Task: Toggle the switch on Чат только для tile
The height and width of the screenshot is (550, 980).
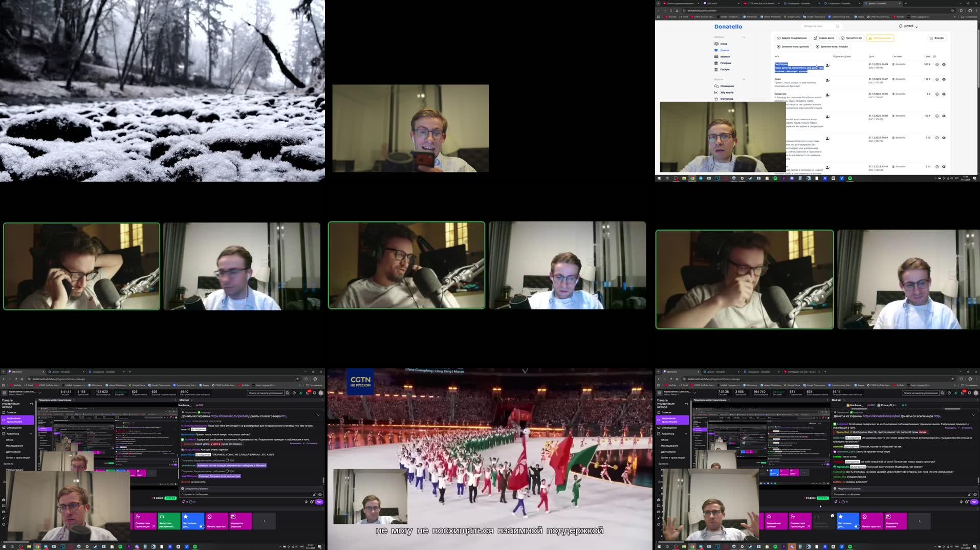Action: (x=202, y=526)
